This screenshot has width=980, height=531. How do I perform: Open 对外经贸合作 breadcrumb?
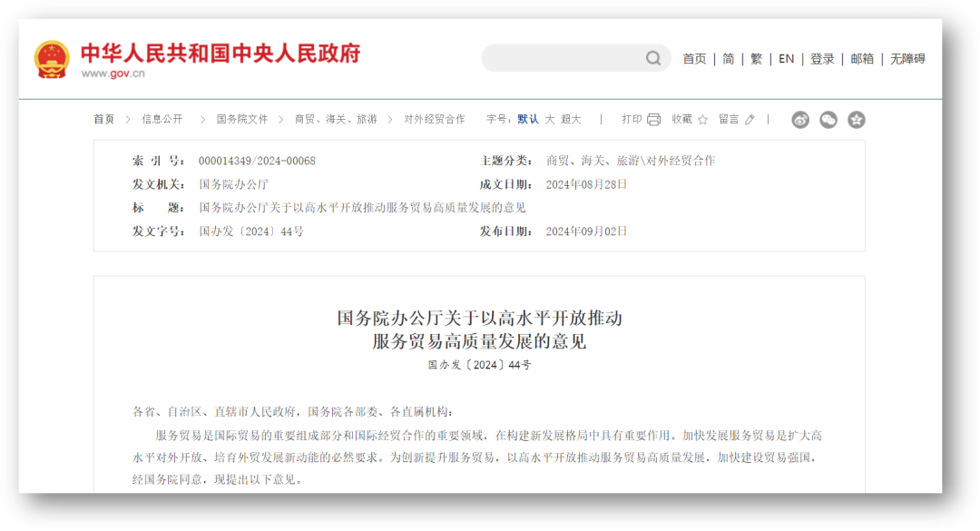pos(435,119)
